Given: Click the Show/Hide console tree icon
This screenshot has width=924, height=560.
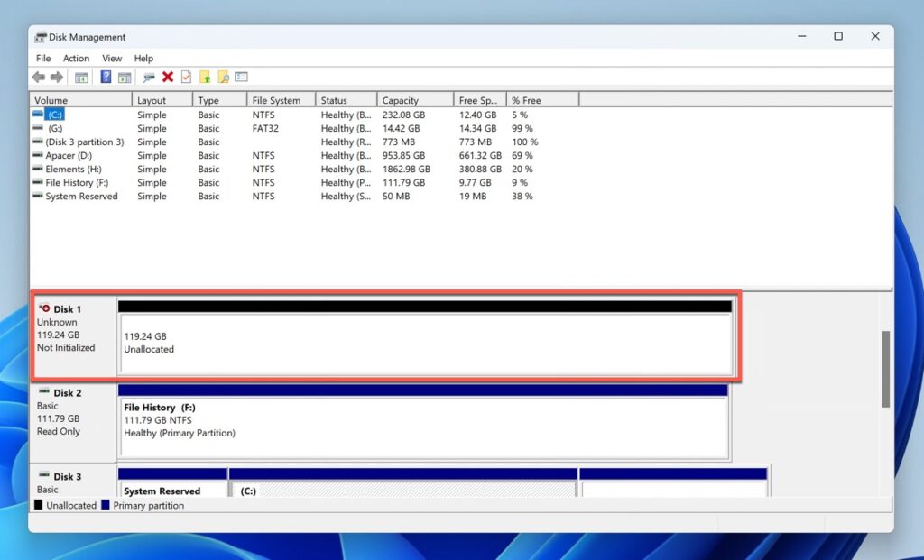Looking at the screenshot, I should tap(81, 77).
